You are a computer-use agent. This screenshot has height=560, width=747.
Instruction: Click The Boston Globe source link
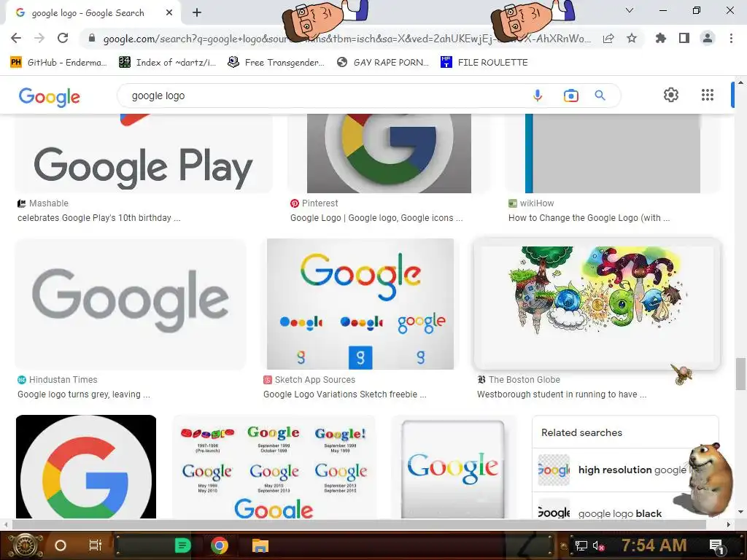tap(519, 379)
